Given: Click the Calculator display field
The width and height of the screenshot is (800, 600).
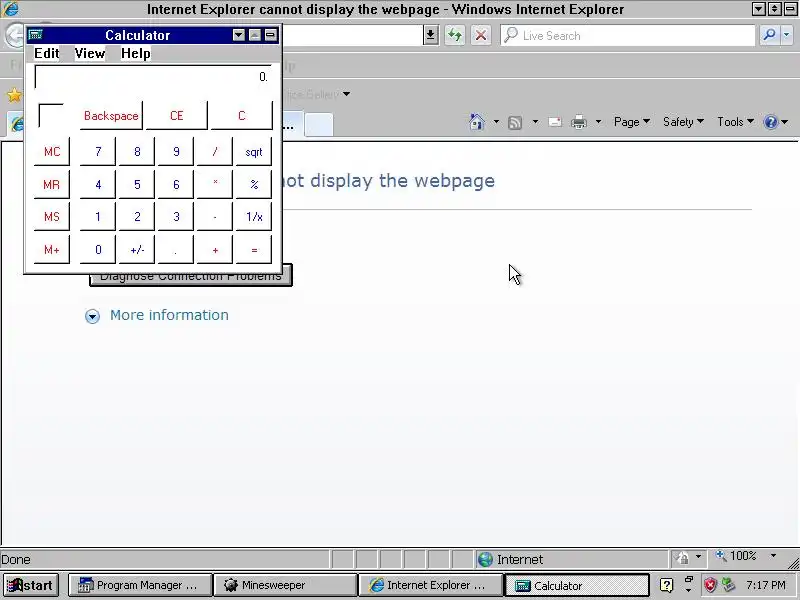Looking at the screenshot, I should point(153,77).
